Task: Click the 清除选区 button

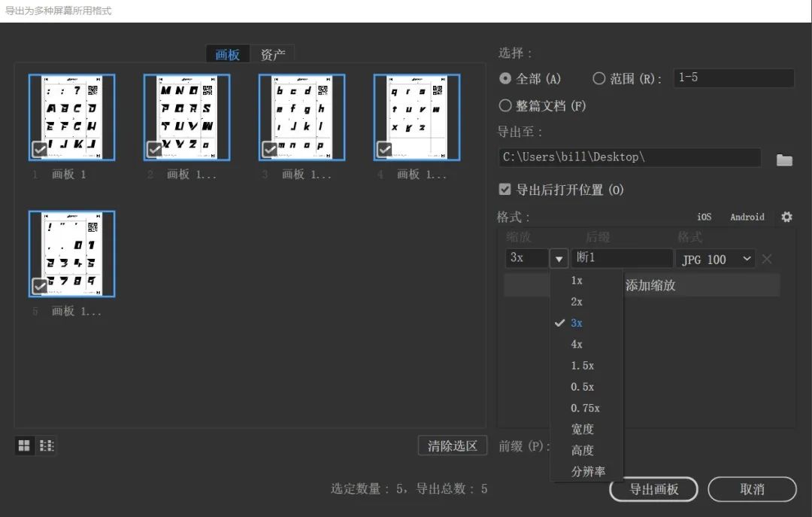Action: click(x=452, y=446)
